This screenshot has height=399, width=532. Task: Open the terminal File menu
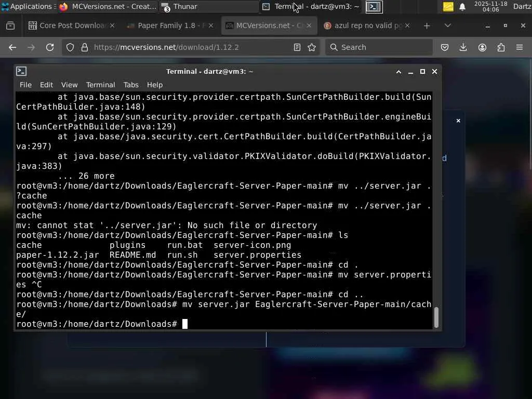25,85
